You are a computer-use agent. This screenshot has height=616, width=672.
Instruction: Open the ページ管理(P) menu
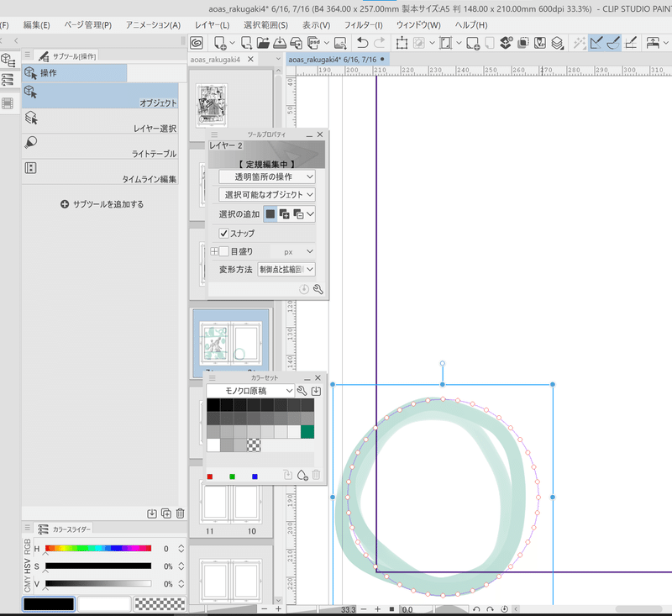pyautogui.click(x=88, y=25)
